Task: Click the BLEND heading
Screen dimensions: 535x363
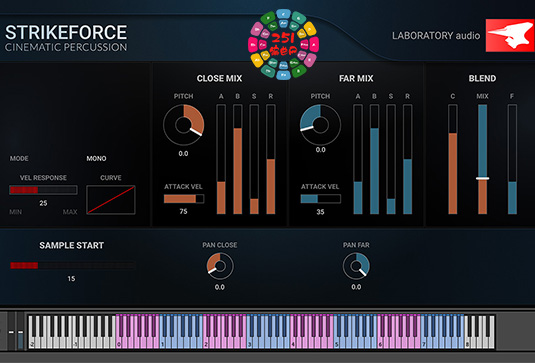Action: click(482, 78)
